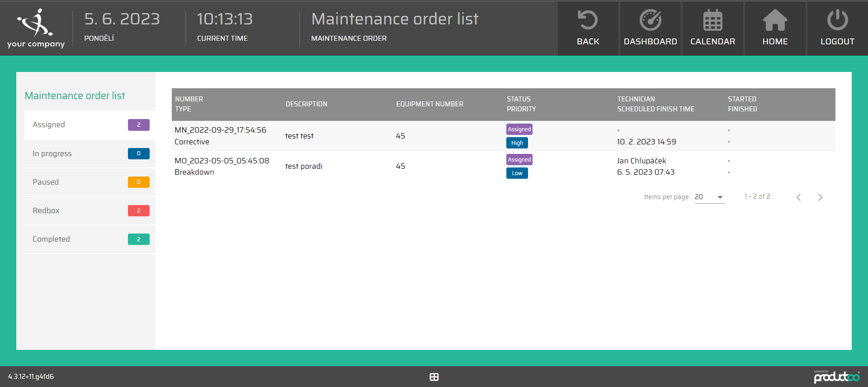
Task: Click the produtoo logo in footer
Action: pos(836,377)
